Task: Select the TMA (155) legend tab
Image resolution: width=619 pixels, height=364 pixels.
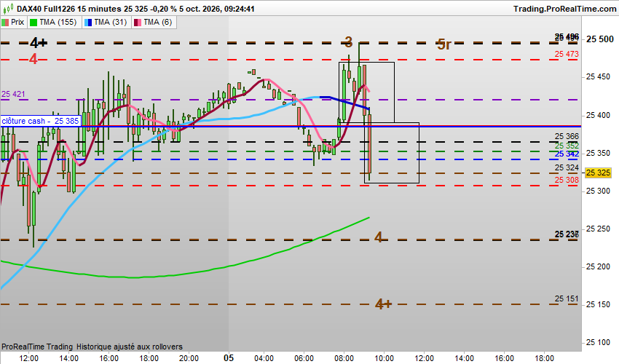Action: tap(54, 22)
